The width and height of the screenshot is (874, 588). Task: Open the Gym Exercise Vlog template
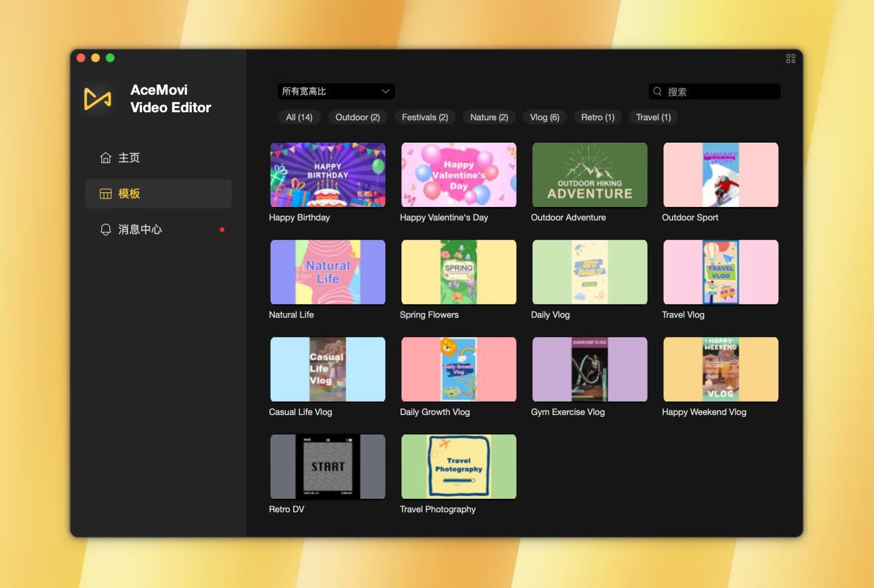(x=589, y=370)
